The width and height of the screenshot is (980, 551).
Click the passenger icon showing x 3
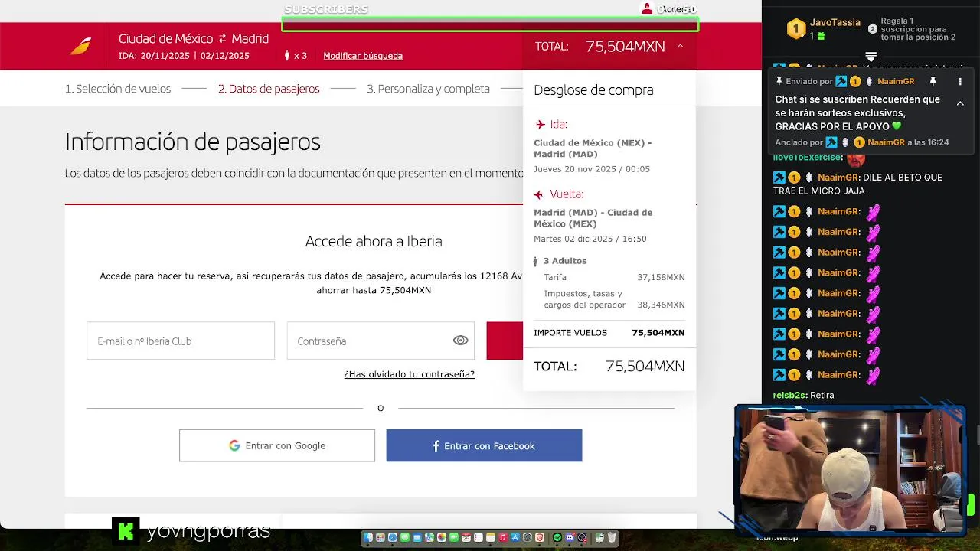[288, 55]
